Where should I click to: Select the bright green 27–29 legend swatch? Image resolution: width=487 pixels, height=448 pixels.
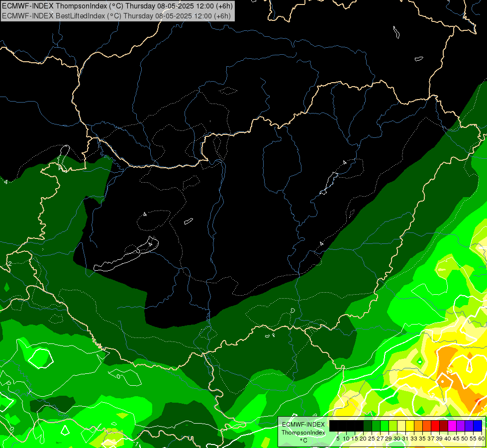pos(385,426)
